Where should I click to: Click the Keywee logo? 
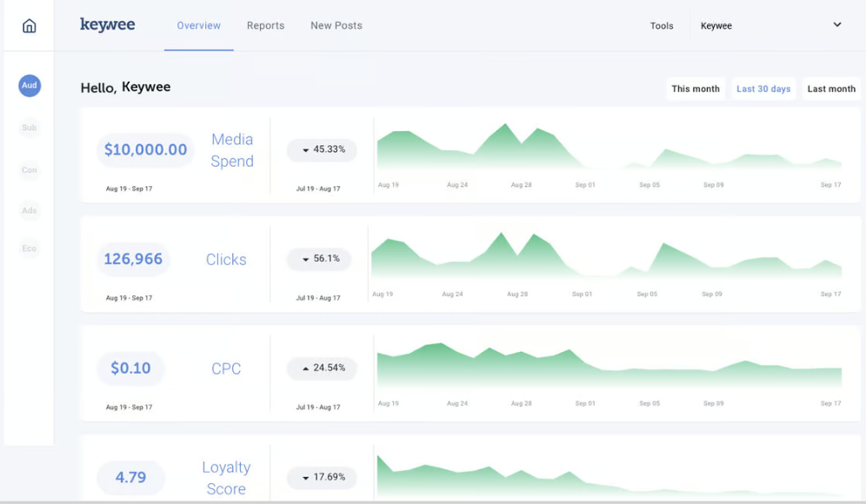[x=108, y=25]
